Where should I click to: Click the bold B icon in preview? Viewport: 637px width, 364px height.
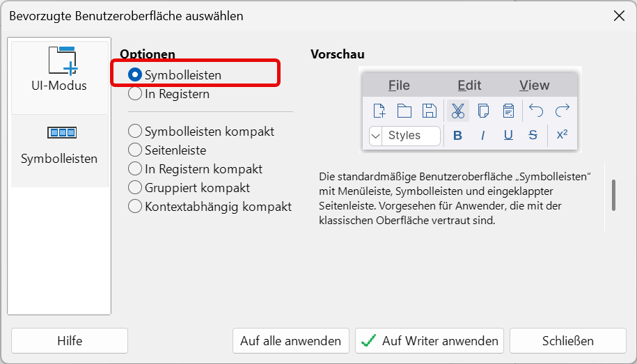click(457, 136)
